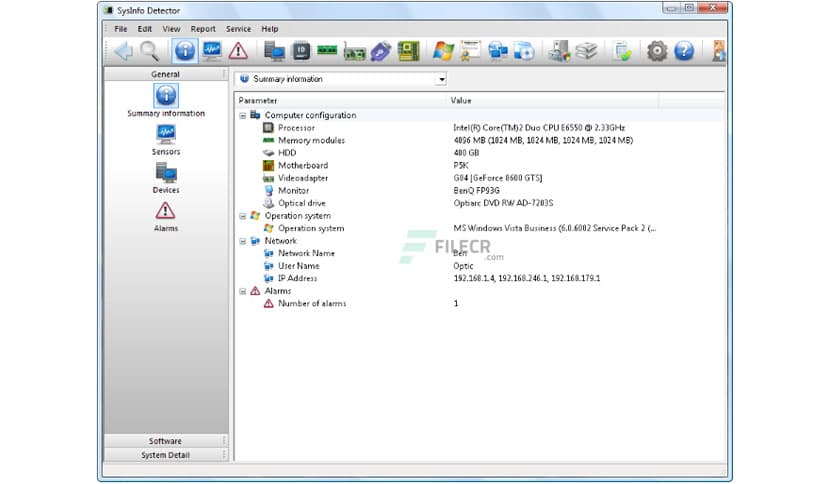836x484 pixels.
Task: Click the Value column header
Action: [552, 100]
